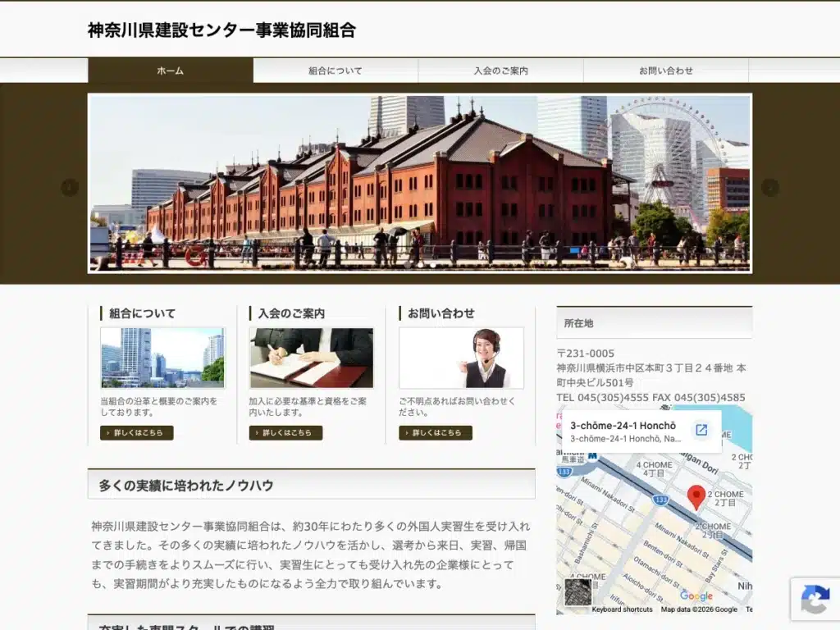
Task: Click the Google logo on the map
Action: click(696, 596)
